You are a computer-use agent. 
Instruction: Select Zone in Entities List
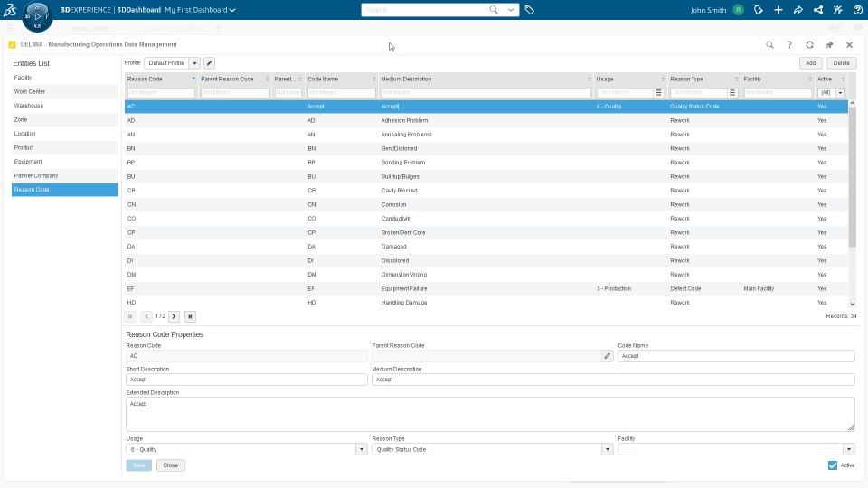pyautogui.click(x=65, y=119)
